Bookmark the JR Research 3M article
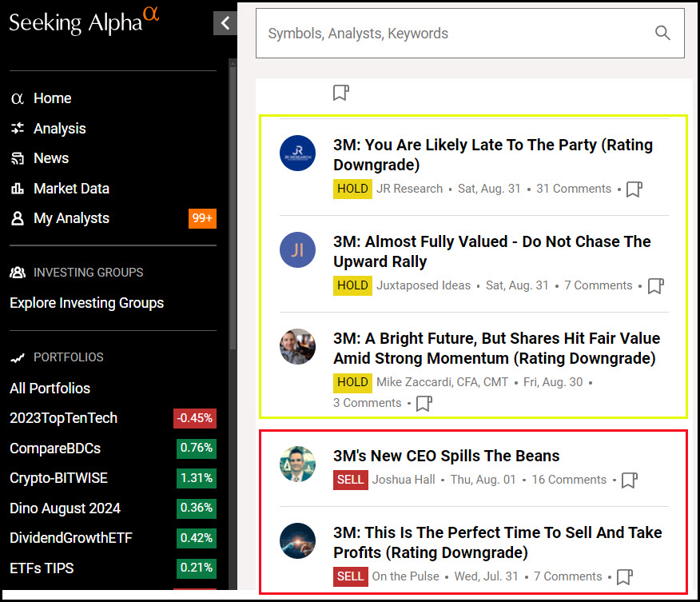 click(634, 189)
